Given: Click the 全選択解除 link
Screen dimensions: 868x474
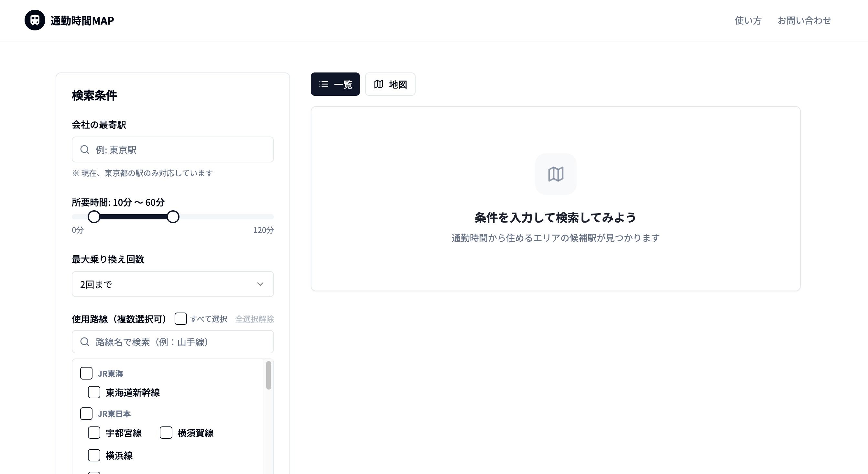Looking at the screenshot, I should (255, 319).
